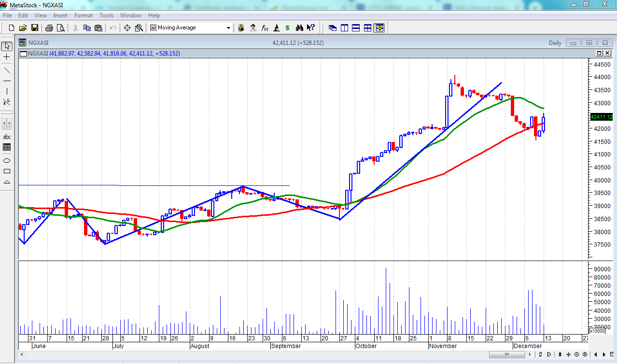The height and width of the screenshot is (364, 617).
Task: Open the binoculars search tool
Action: (299, 28)
